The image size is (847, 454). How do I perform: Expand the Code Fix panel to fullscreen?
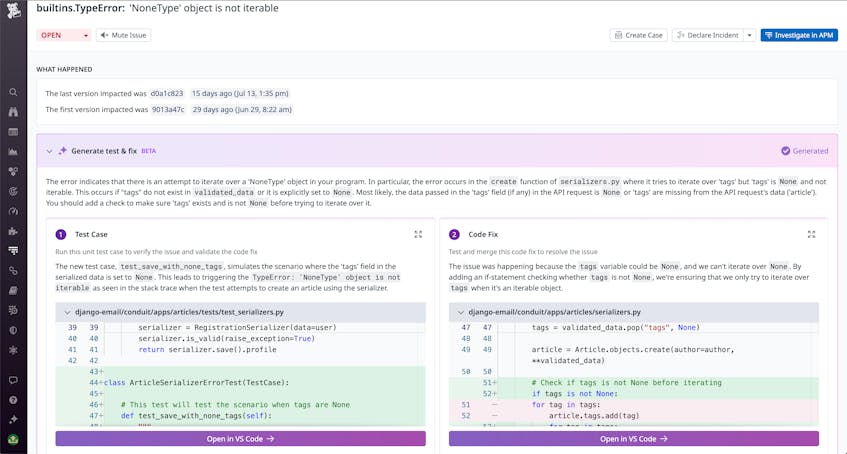coord(811,235)
